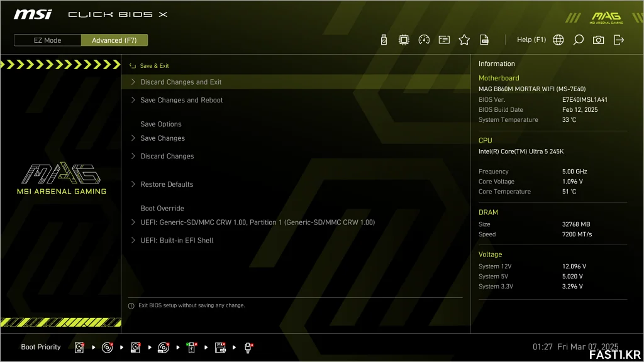Click the Save & Exit breadcrumb label
Image resolution: width=644 pixels, height=362 pixels.
click(x=155, y=65)
